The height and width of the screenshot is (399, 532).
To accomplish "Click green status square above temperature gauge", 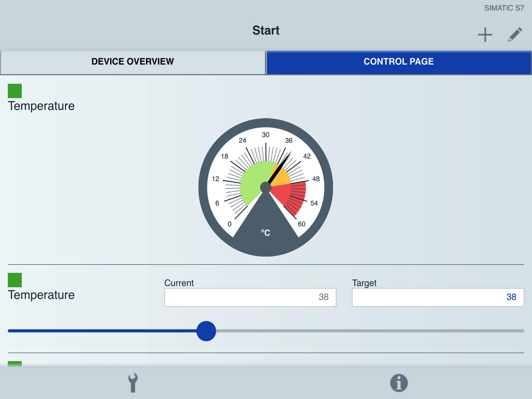I will coord(15,91).
